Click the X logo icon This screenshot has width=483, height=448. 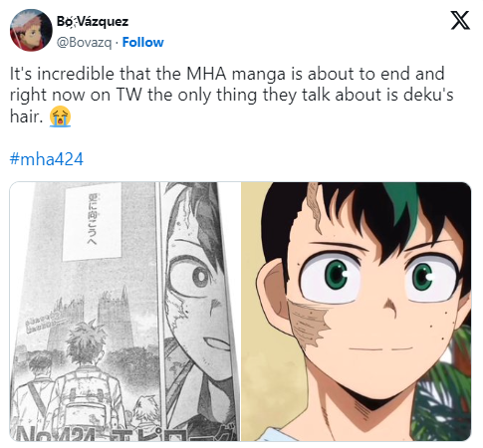(x=460, y=21)
